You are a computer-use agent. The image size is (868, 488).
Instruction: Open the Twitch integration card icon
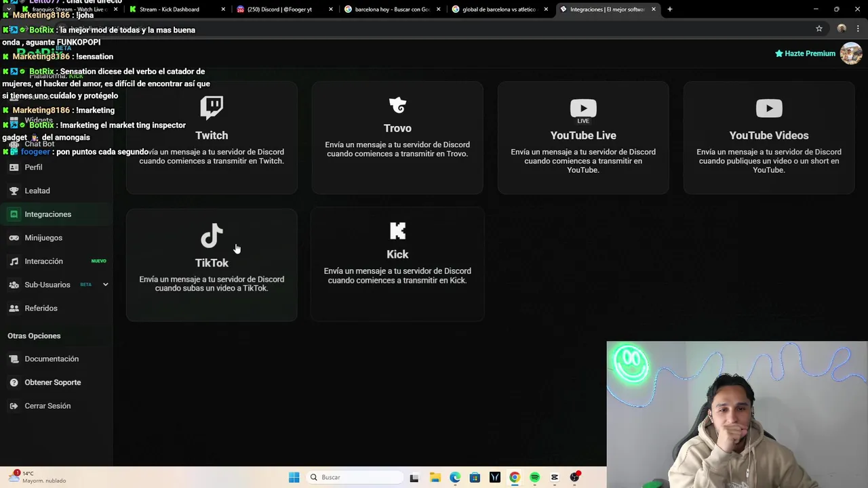(212, 108)
